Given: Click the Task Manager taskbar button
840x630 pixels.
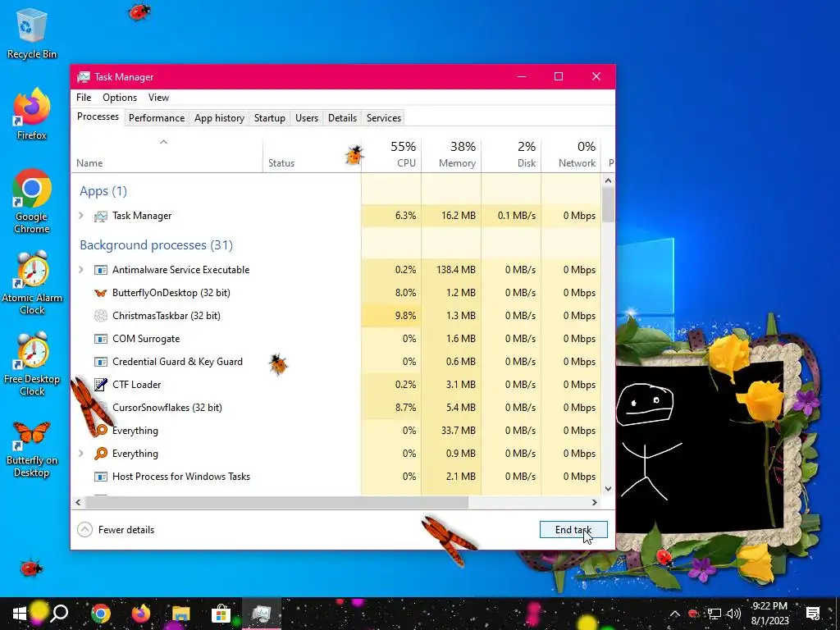Looking at the screenshot, I should click(262, 614).
